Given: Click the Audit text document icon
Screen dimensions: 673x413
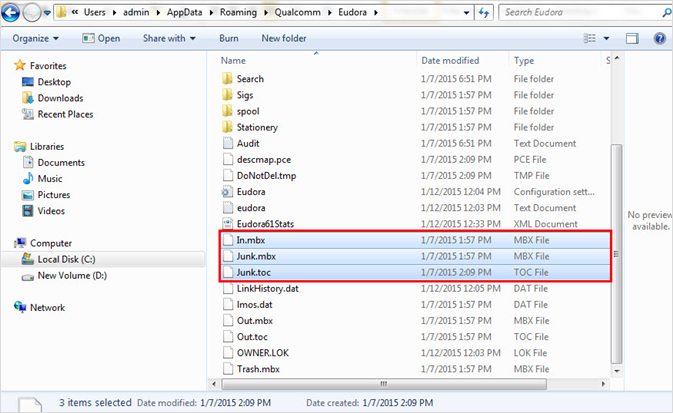Looking at the screenshot, I should coord(227,143).
